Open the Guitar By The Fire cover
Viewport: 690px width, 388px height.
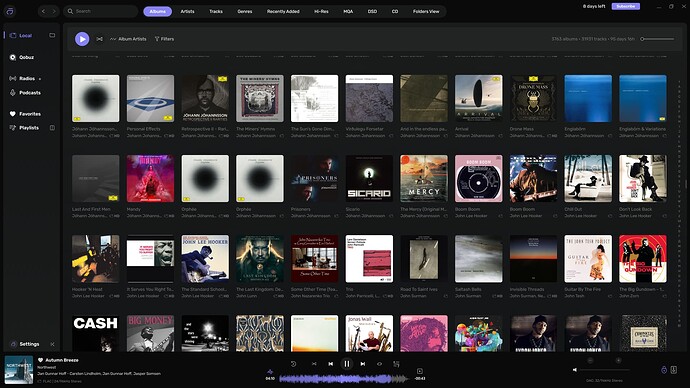point(588,259)
